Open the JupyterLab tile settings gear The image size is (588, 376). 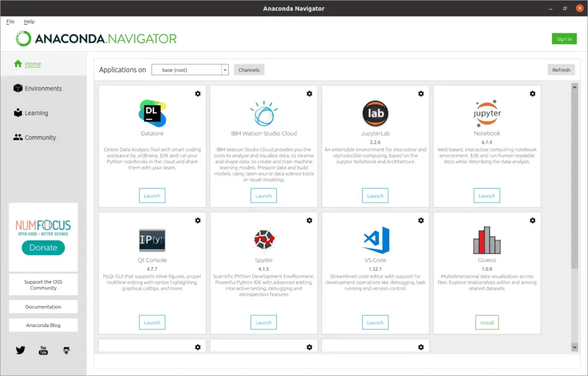coord(420,93)
